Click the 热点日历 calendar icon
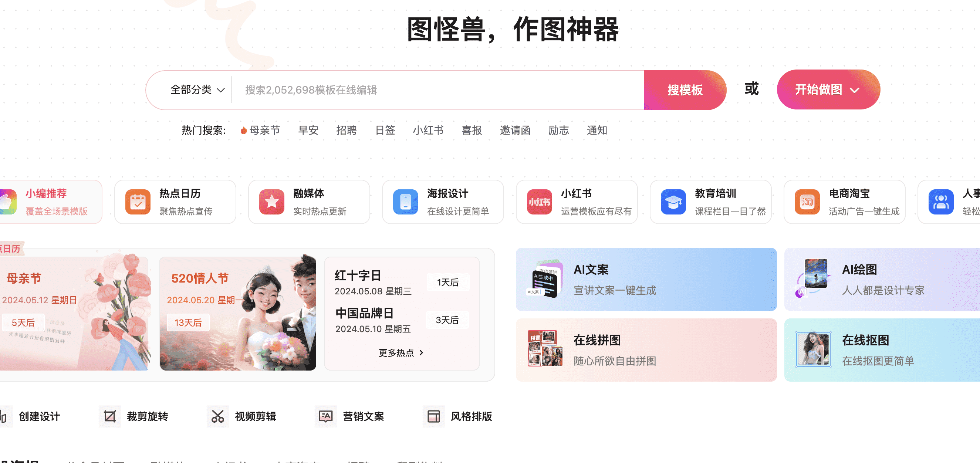The width and height of the screenshot is (980, 463). pos(138,202)
